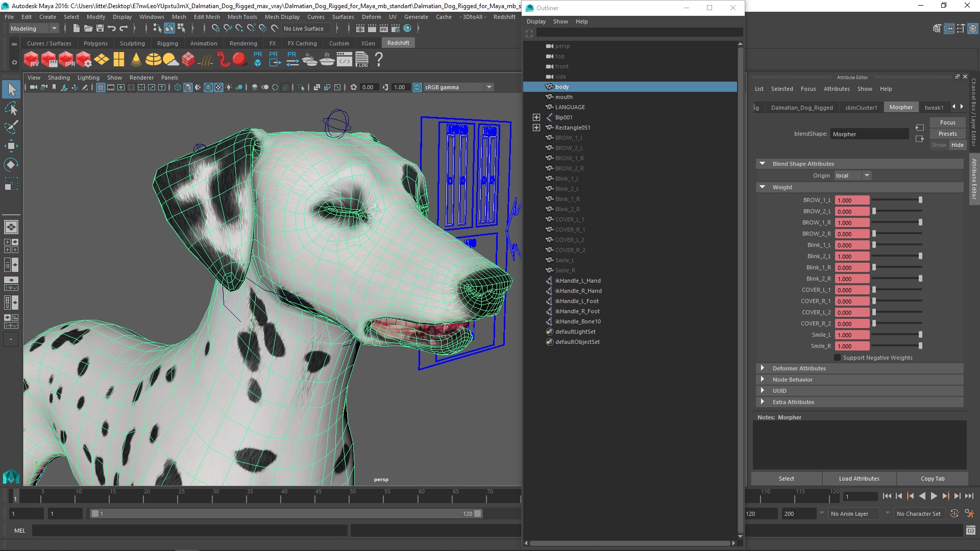Select the Redshift RV render view icon
The height and width of the screenshot is (551, 980).
(31, 60)
